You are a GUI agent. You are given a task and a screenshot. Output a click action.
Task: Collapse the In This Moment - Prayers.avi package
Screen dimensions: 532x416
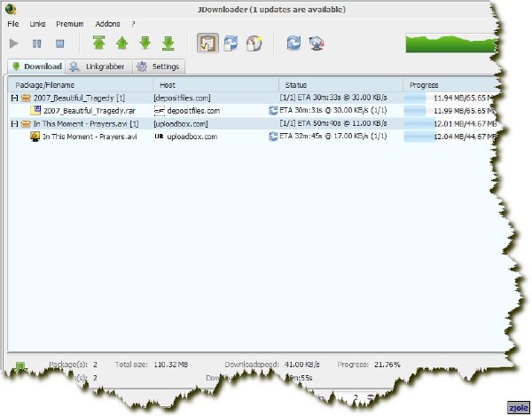click(x=14, y=124)
